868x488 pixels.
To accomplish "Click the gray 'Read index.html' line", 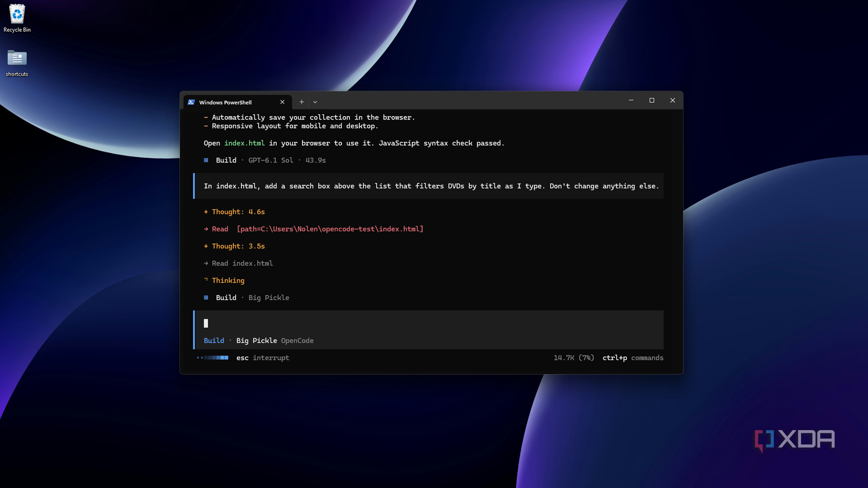I will coord(238,263).
